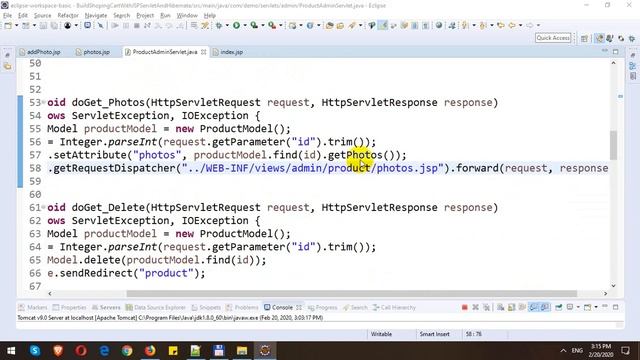Switch to the photos.jsp editor tab
640x360 pixels.
(x=93, y=52)
